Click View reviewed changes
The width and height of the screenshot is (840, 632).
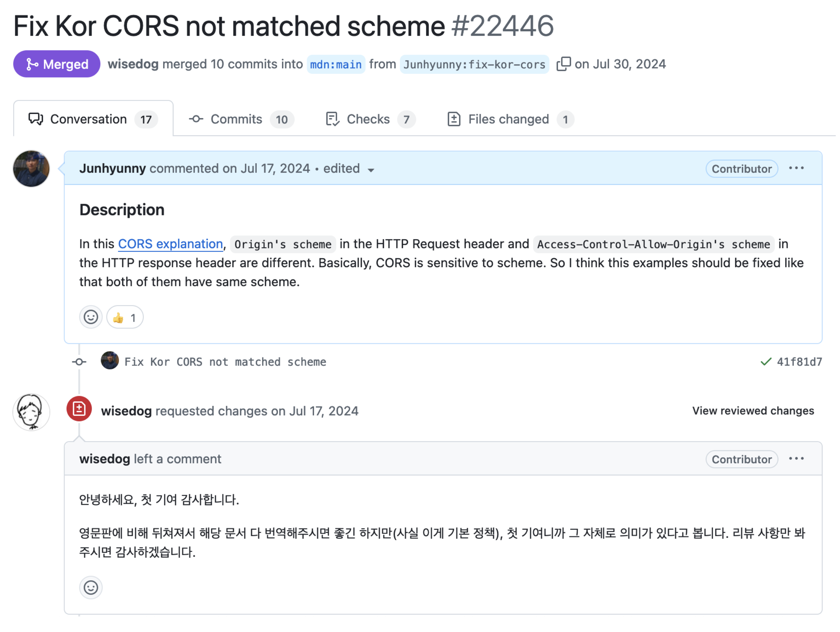753,411
